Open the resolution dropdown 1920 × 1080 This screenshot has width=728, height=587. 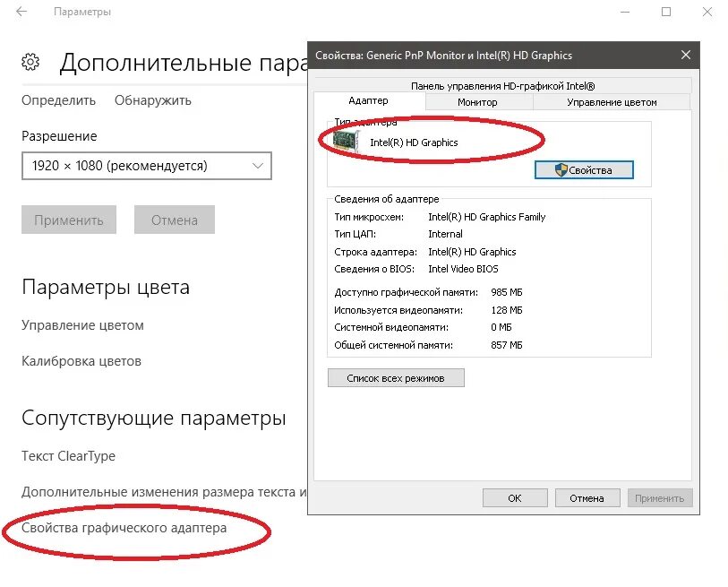[147, 166]
